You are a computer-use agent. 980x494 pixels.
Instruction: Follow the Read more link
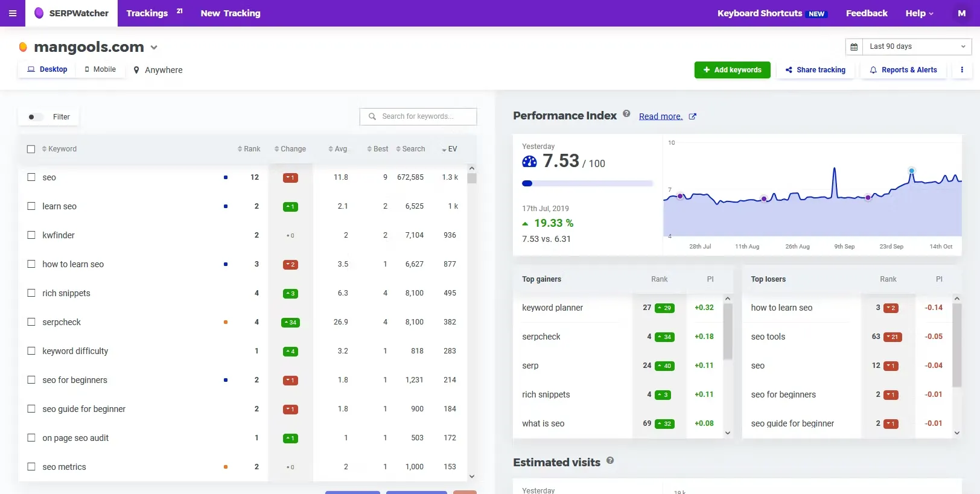[660, 116]
